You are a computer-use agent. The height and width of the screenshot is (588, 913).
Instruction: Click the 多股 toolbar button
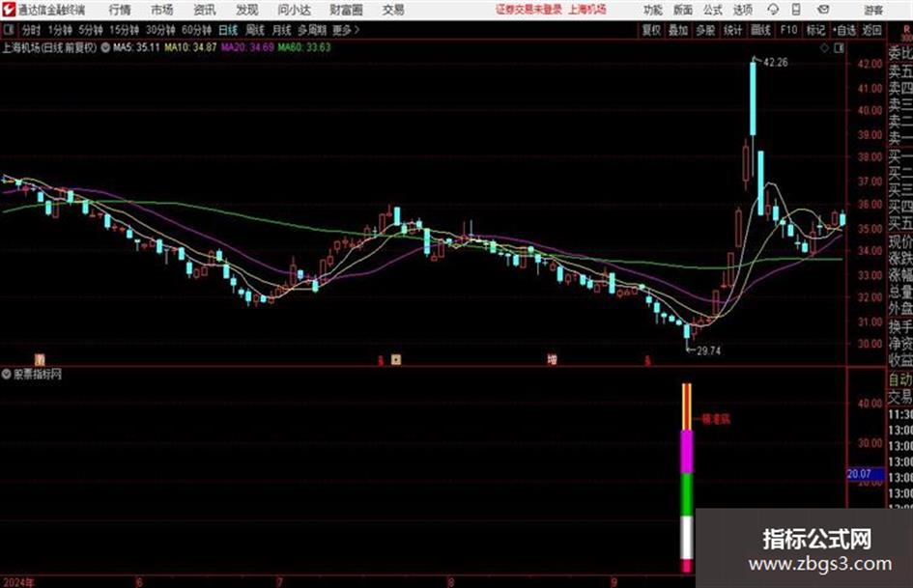[x=705, y=30]
